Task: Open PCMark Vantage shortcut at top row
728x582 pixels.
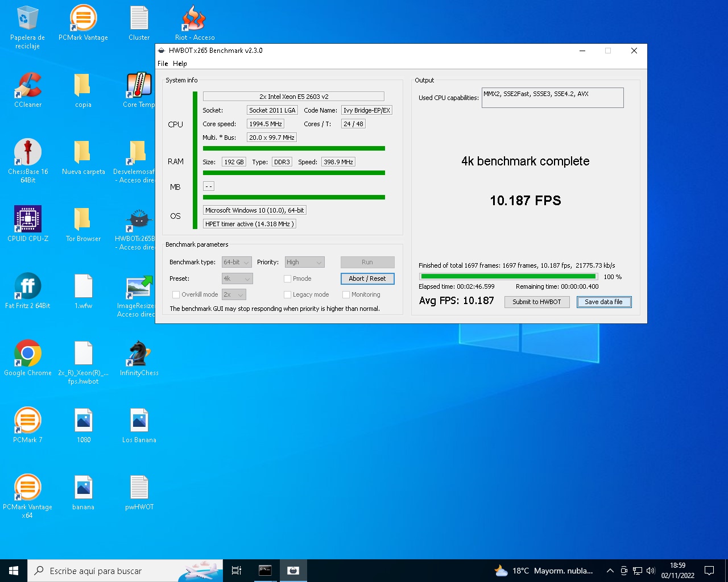Action: 83,23
